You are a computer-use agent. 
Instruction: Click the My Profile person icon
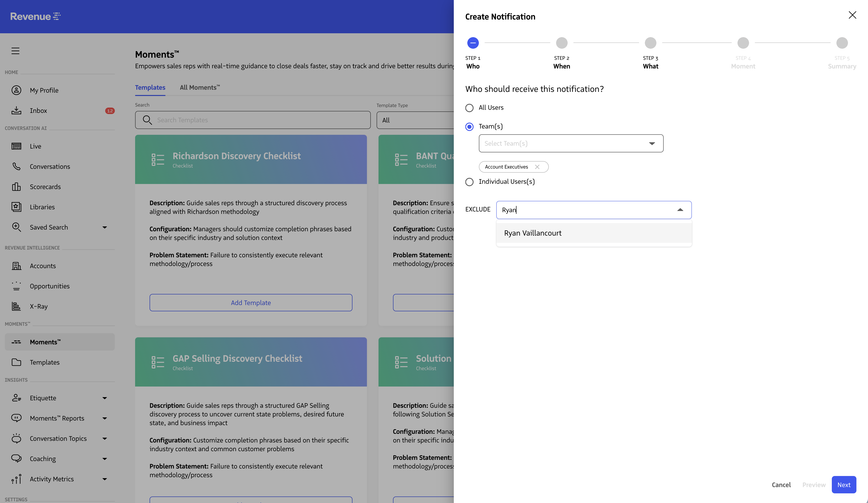point(16,90)
